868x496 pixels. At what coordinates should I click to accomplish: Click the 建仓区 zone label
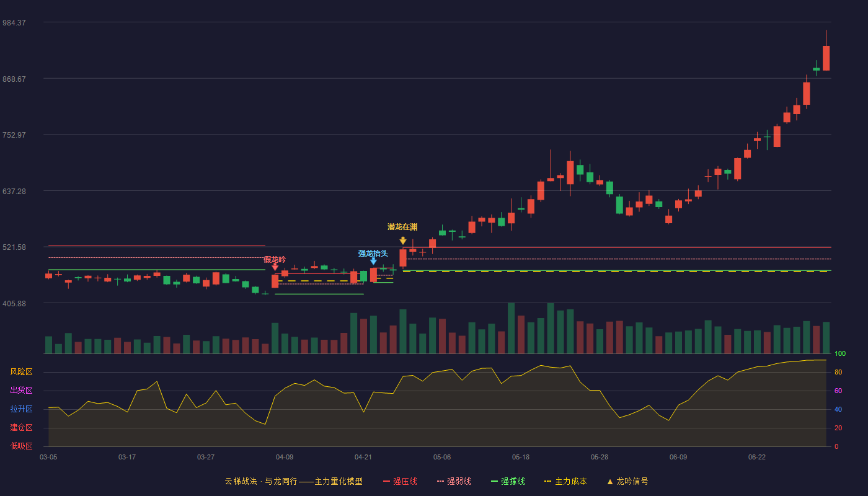coord(22,428)
